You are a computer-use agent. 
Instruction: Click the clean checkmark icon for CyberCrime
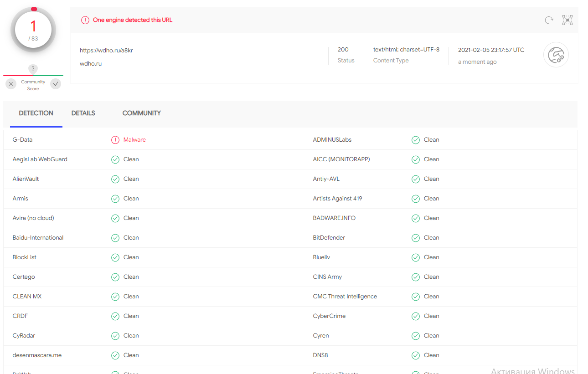pos(416,316)
